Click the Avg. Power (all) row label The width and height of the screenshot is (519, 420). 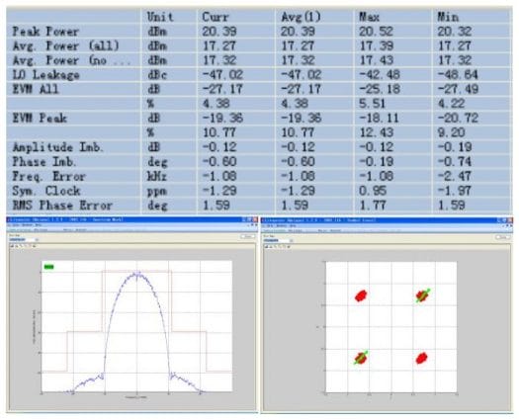point(65,46)
